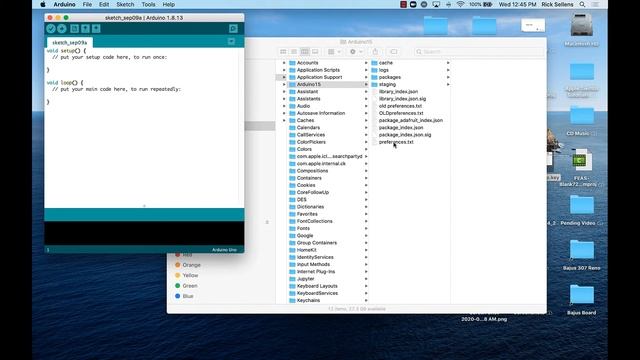Image resolution: width=640 pixels, height=360 pixels.
Task: Select the old preferences.txt file
Action: click(400, 106)
